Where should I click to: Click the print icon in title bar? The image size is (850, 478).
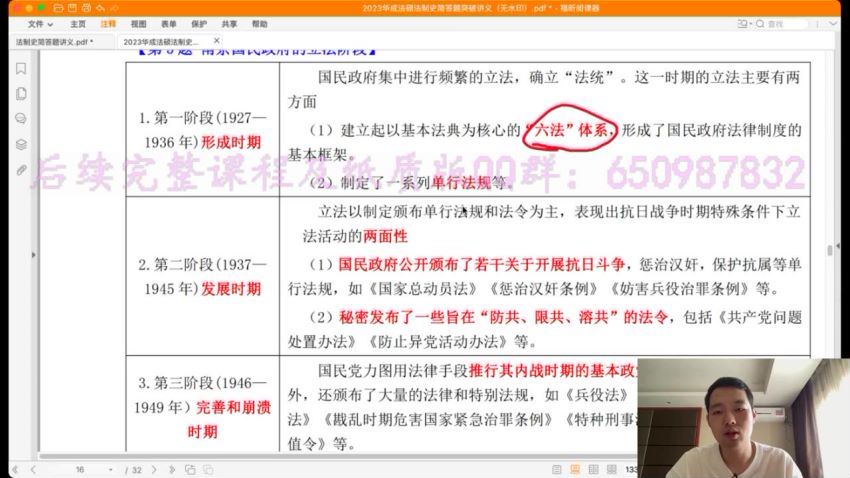pyautogui.click(x=85, y=8)
